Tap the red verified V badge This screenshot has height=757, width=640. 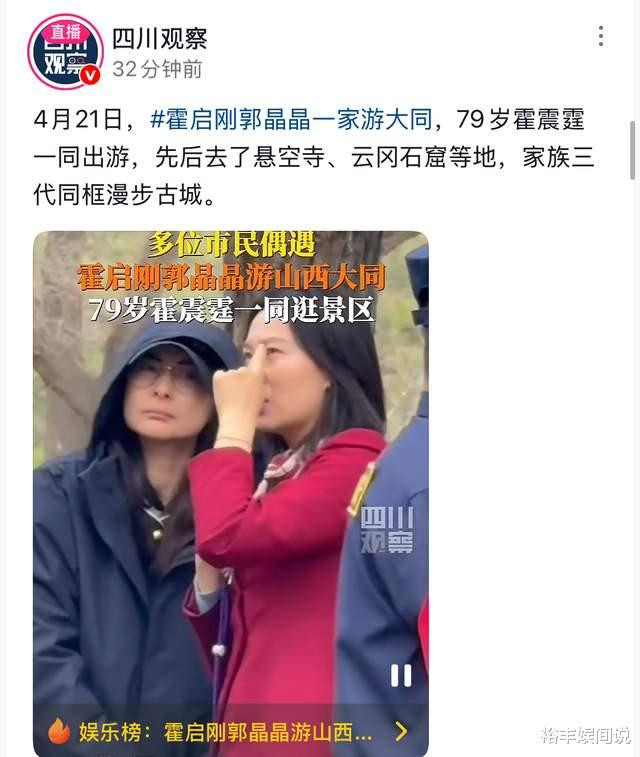coord(90,75)
